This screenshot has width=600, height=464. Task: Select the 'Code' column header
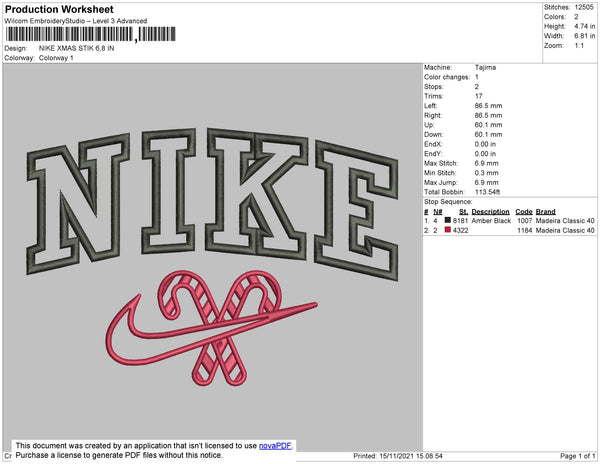tap(524, 212)
